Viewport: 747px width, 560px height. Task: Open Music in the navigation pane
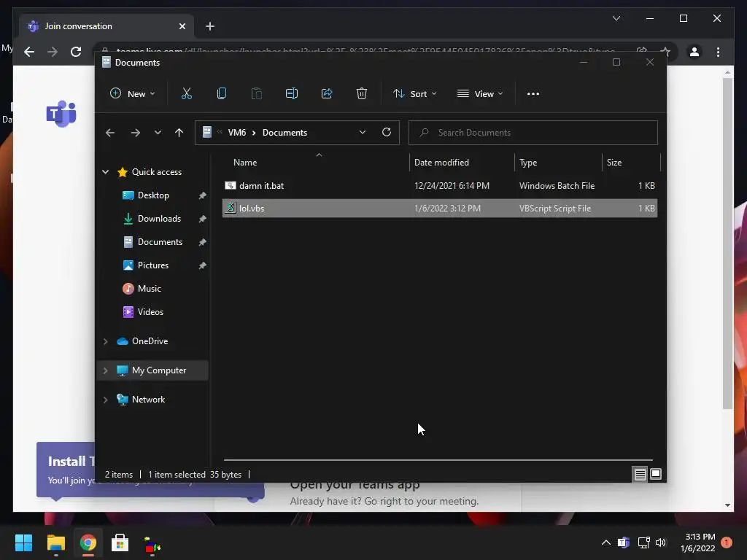click(x=149, y=289)
